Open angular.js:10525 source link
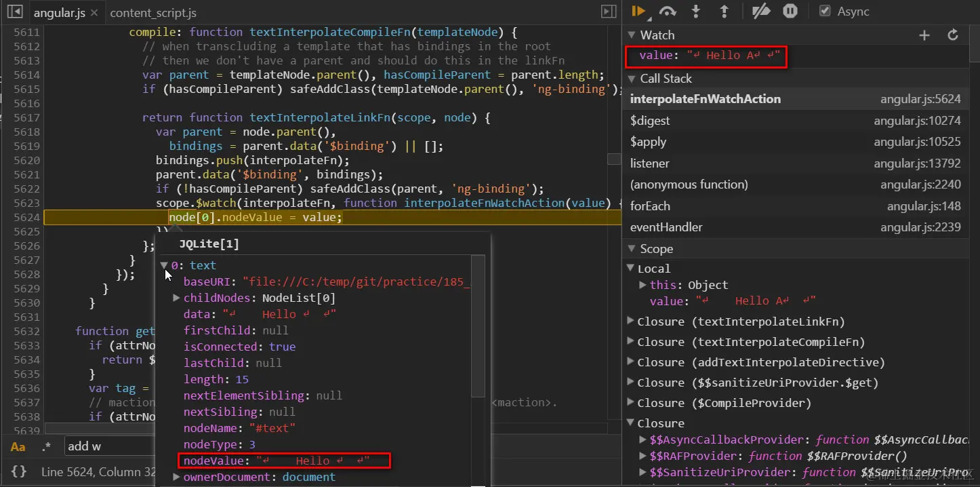The width and height of the screenshot is (980, 487). click(x=917, y=142)
